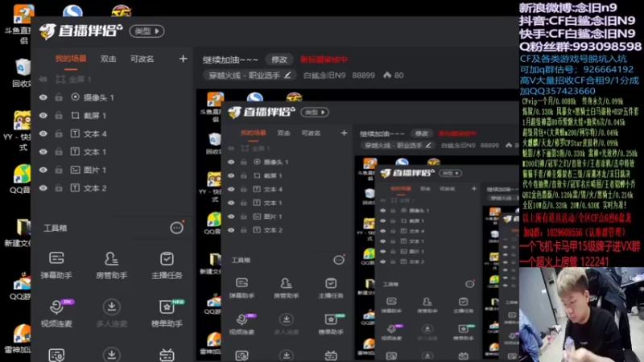
Task: Click the 修改 button in the first nested preview window
Action: click(421, 134)
